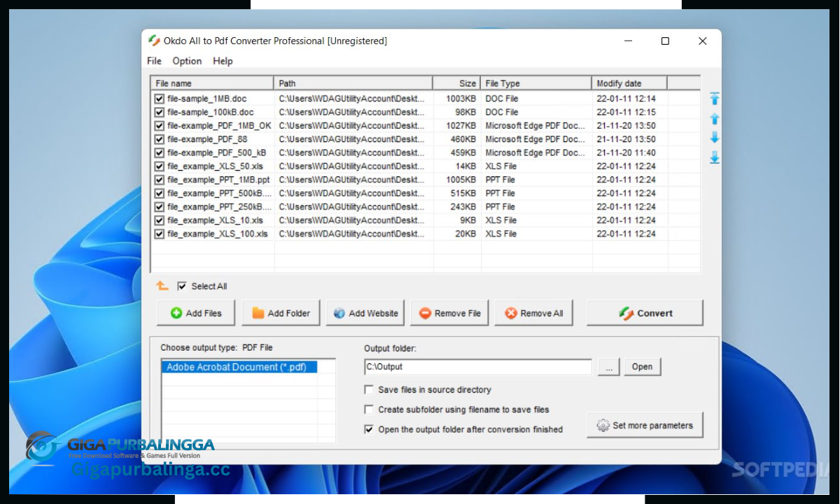840x504 pixels.
Task: Uncheck file-sample_1MB.doc checkbox
Action: coord(160,99)
